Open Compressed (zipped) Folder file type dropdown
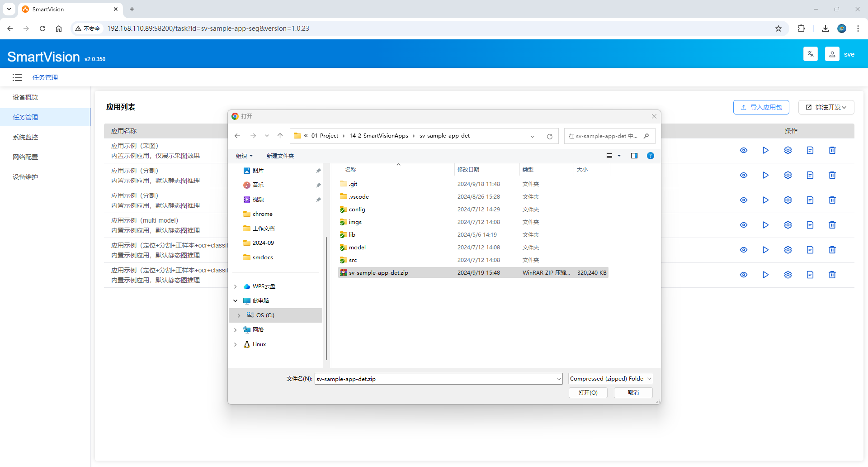868x467 pixels. pos(611,379)
